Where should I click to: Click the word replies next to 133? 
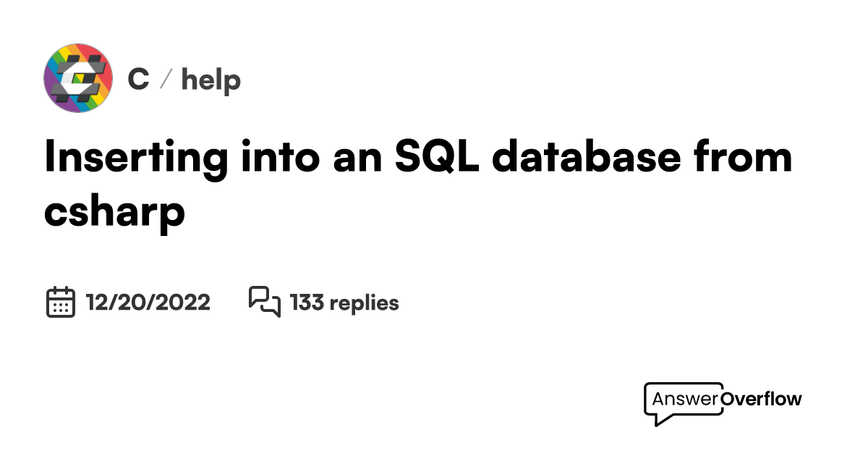364,303
